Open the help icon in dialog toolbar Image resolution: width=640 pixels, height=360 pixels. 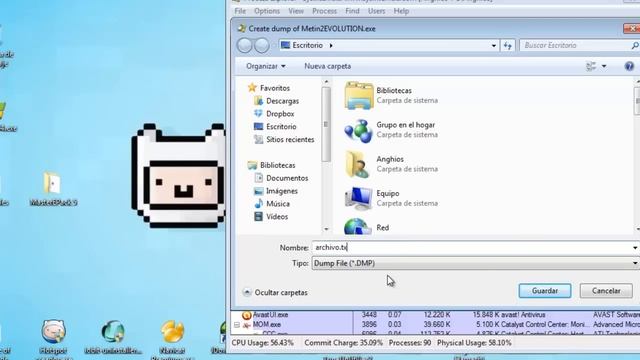coord(629,66)
